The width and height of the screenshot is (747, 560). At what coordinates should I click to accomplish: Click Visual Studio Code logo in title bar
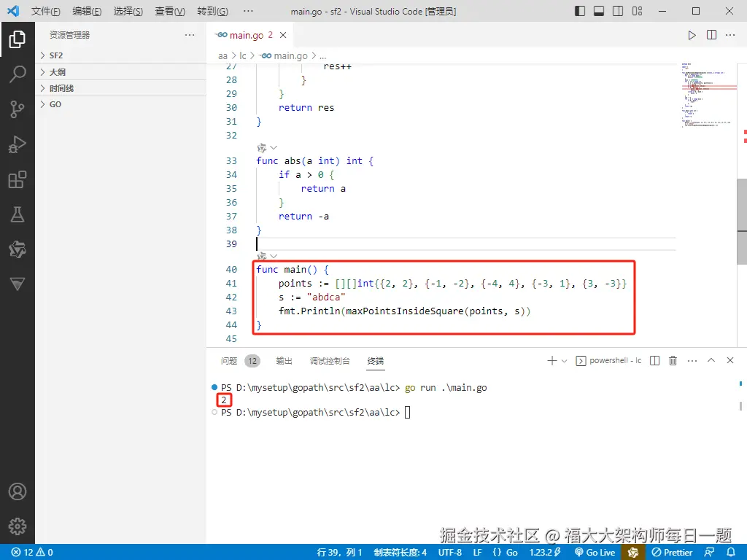13,11
